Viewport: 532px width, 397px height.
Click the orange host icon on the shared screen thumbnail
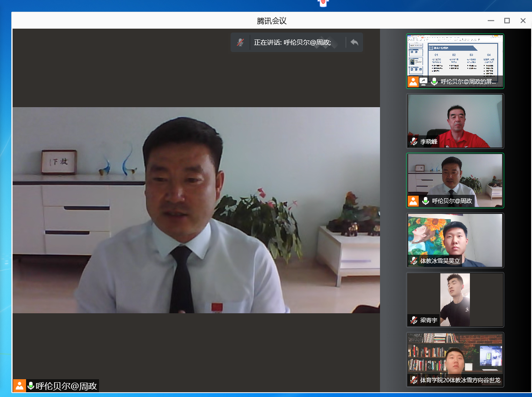tap(413, 82)
